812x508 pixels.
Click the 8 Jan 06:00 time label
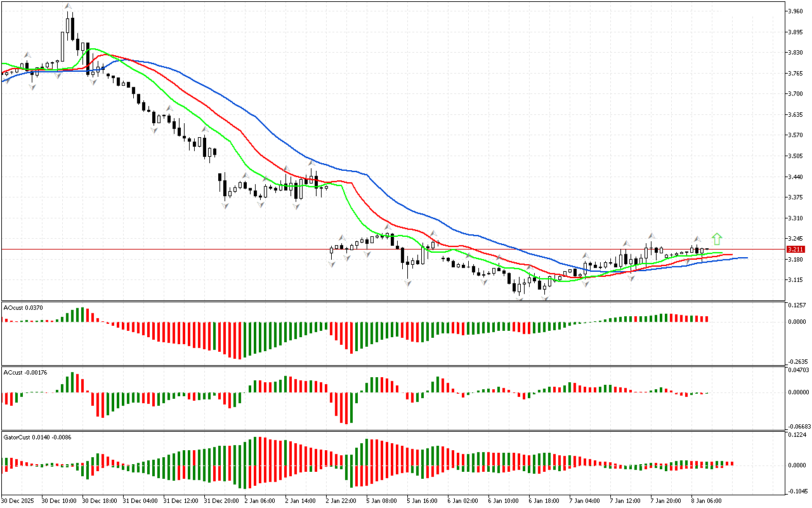[707, 500]
